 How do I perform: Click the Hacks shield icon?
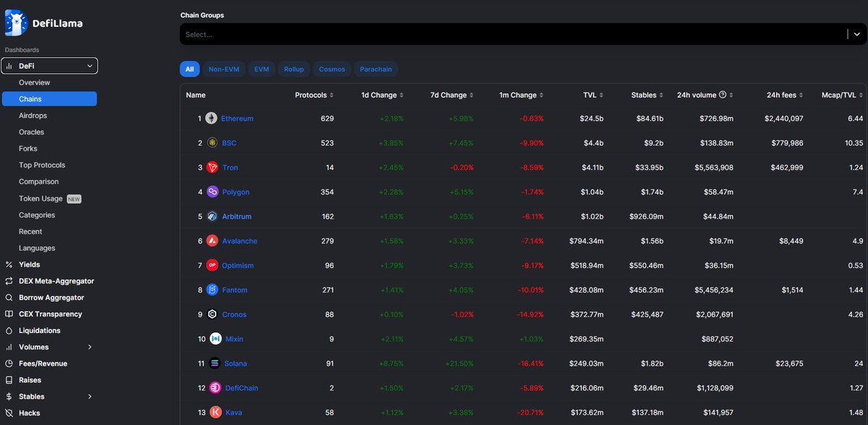pos(9,413)
